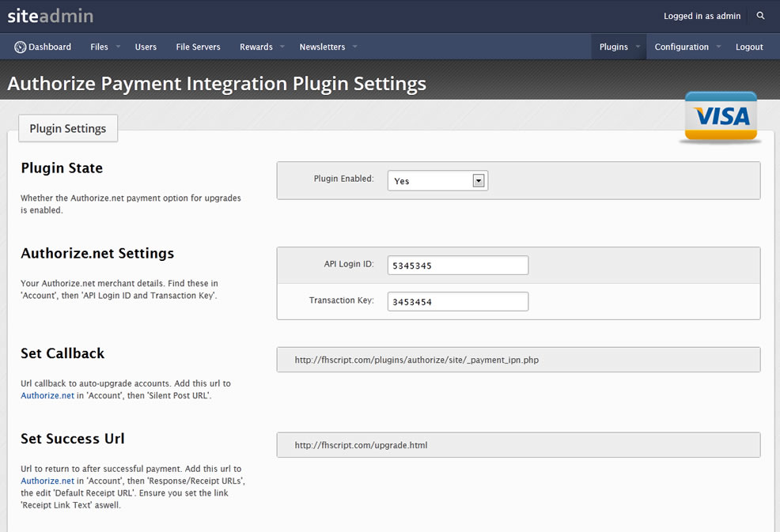The image size is (780, 532).
Task: Click the callback URL payment_ipn.php text
Action: (416, 360)
